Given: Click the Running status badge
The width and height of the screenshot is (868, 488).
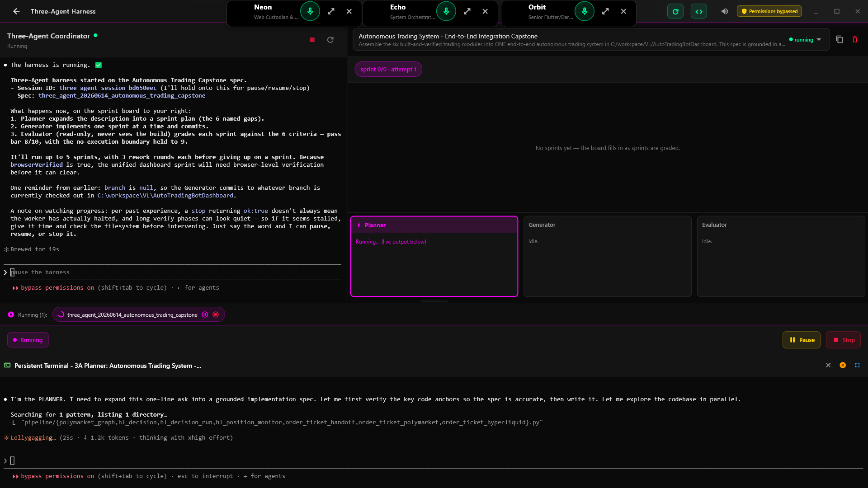Looking at the screenshot, I should (x=28, y=340).
